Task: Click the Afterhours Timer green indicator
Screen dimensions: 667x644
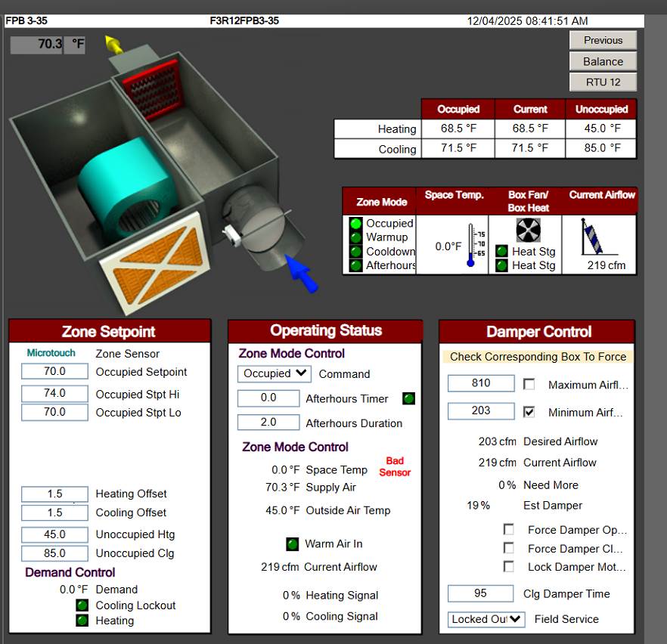Action: coord(408,398)
